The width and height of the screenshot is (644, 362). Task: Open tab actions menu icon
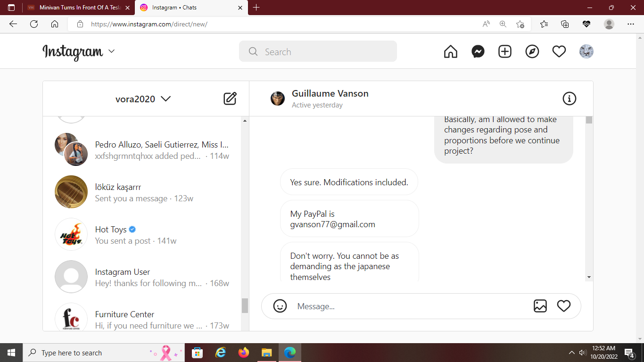(x=11, y=8)
